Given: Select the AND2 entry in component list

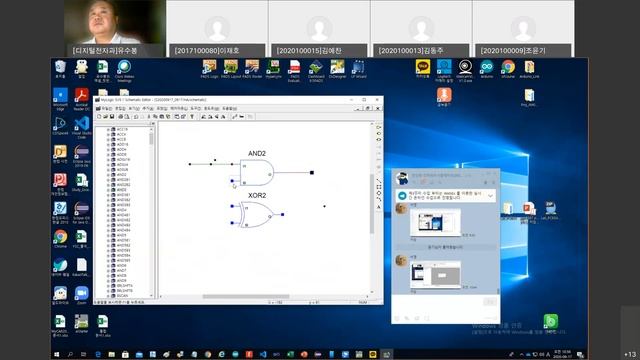Looking at the screenshot, I should (x=122, y=175).
